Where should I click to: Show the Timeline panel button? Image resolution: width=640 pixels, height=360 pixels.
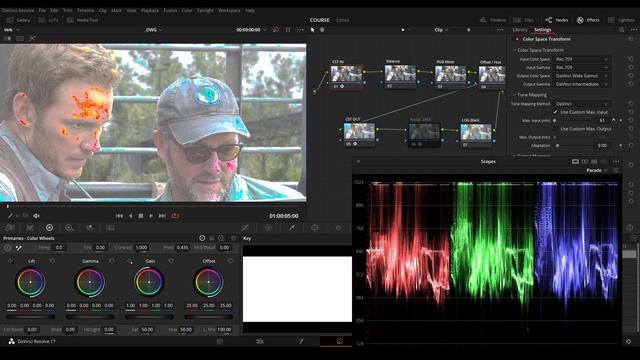click(493, 20)
